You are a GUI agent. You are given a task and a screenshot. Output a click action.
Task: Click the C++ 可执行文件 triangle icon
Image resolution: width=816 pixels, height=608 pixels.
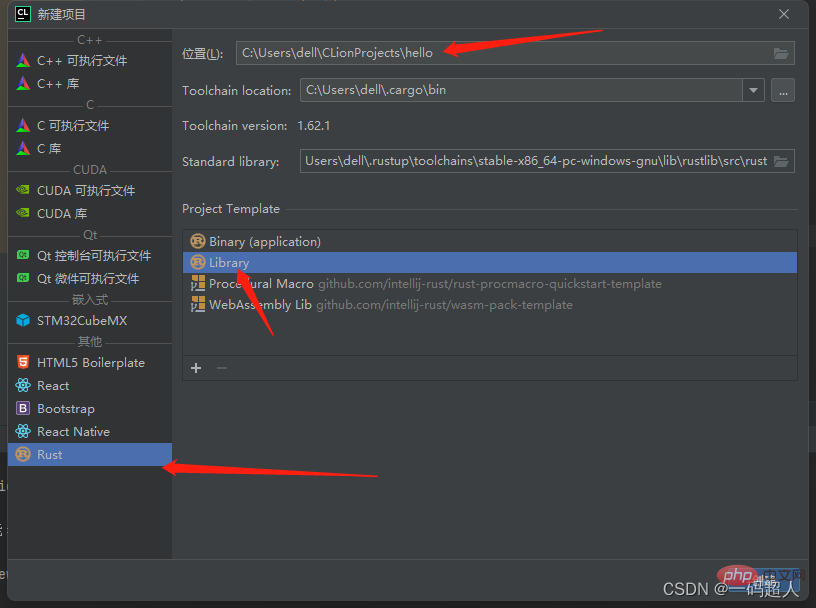tap(23, 60)
